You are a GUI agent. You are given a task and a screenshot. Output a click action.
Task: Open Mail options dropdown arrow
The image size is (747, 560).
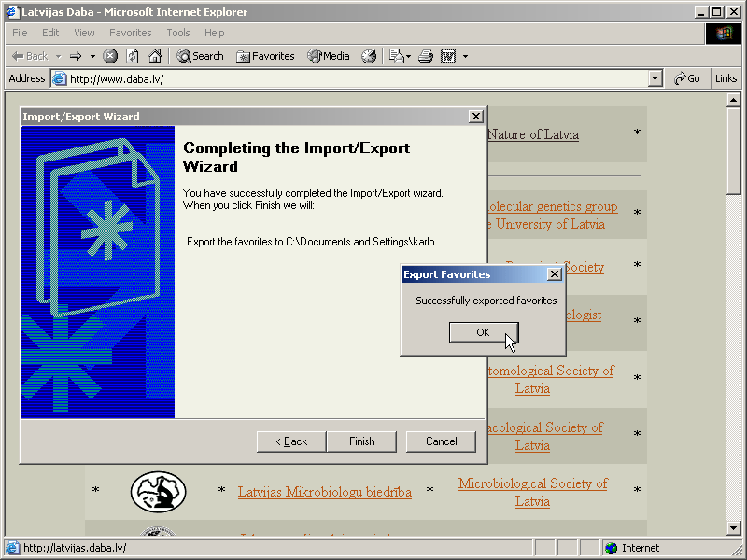[x=408, y=56]
